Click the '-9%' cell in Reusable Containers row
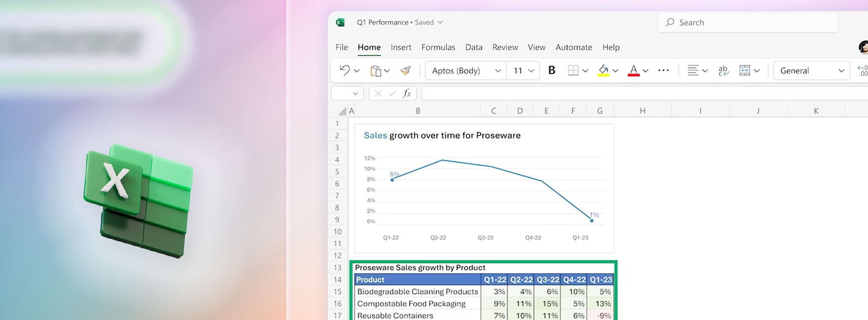Screen dimensions: 868x320 [600, 315]
